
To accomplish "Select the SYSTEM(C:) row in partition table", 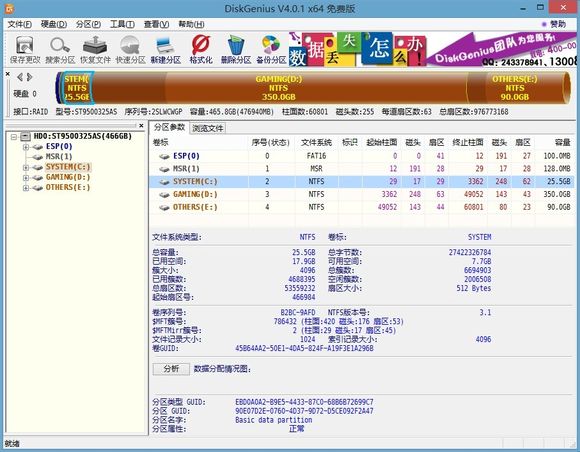I will (x=362, y=182).
